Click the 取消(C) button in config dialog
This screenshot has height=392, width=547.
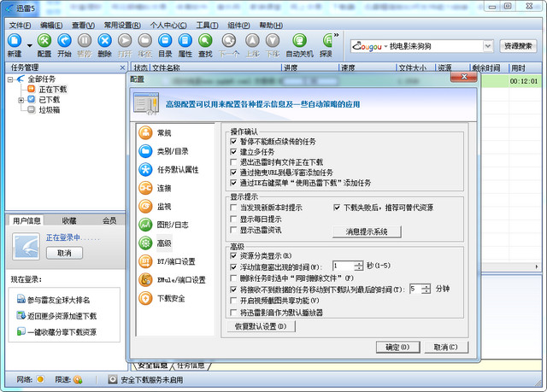[x=445, y=347]
